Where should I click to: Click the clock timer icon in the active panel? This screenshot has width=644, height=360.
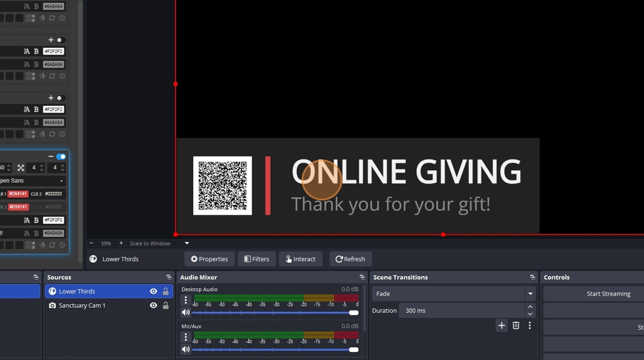click(x=62, y=245)
